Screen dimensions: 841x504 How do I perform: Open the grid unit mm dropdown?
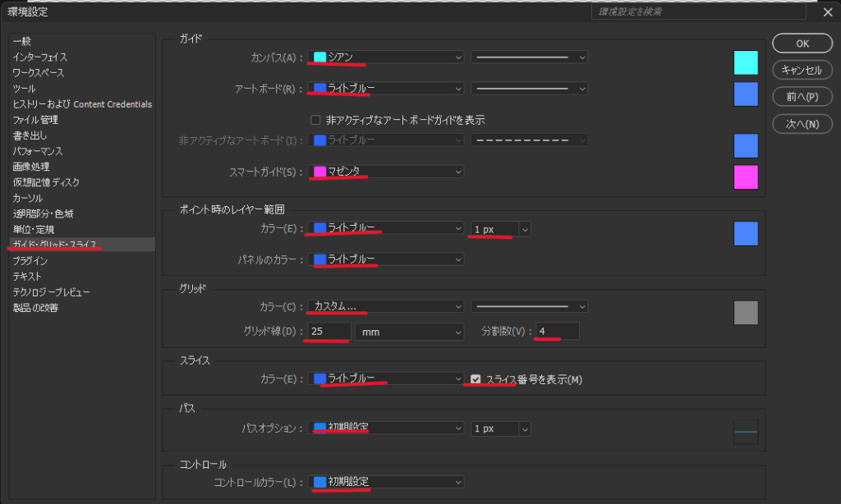(x=410, y=332)
